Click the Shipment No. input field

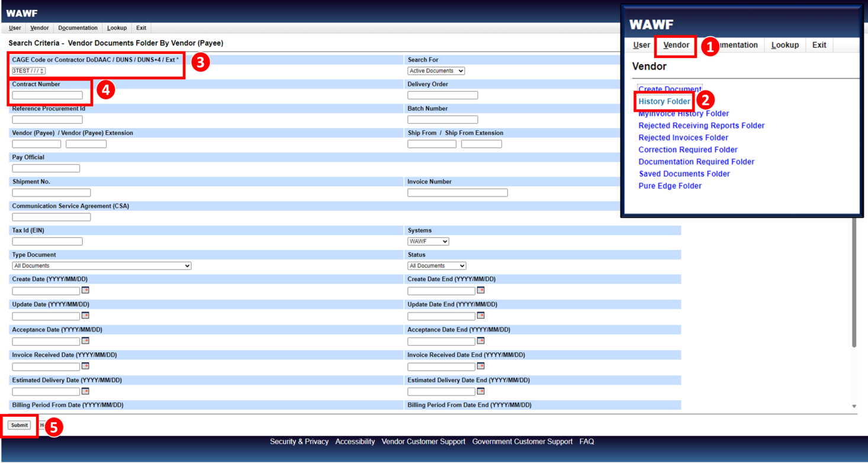coord(51,192)
